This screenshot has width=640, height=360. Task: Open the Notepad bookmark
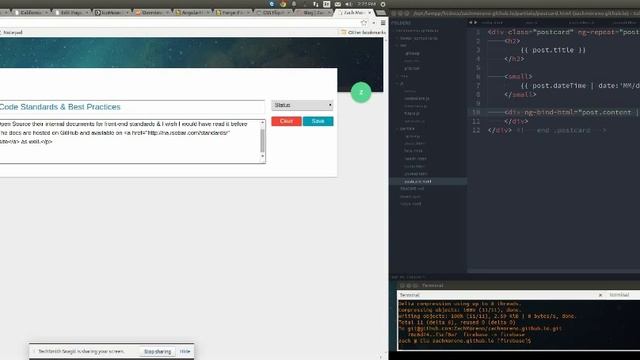point(12,32)
